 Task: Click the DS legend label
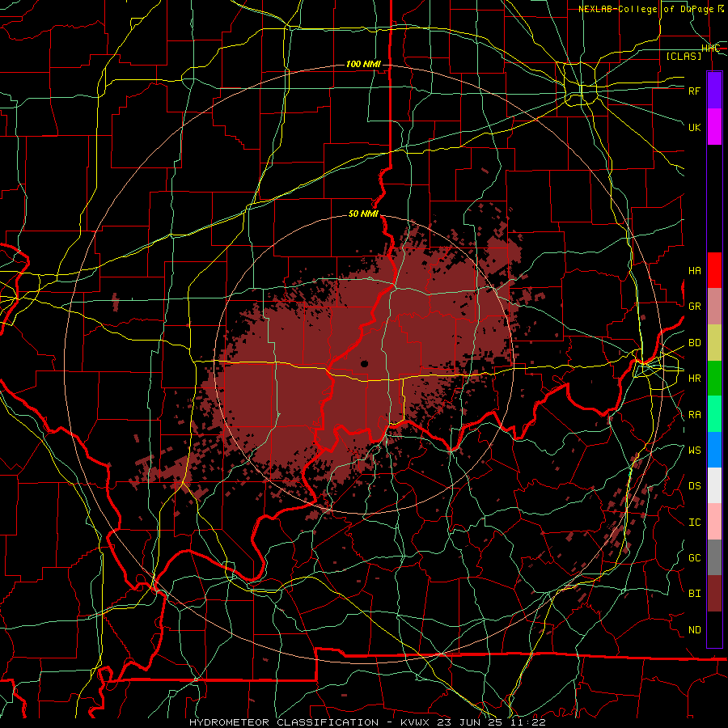pos(694,486)
